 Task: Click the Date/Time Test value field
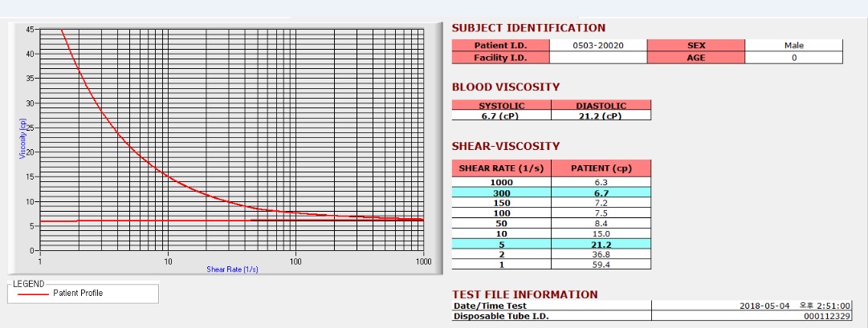coord(752,306)
